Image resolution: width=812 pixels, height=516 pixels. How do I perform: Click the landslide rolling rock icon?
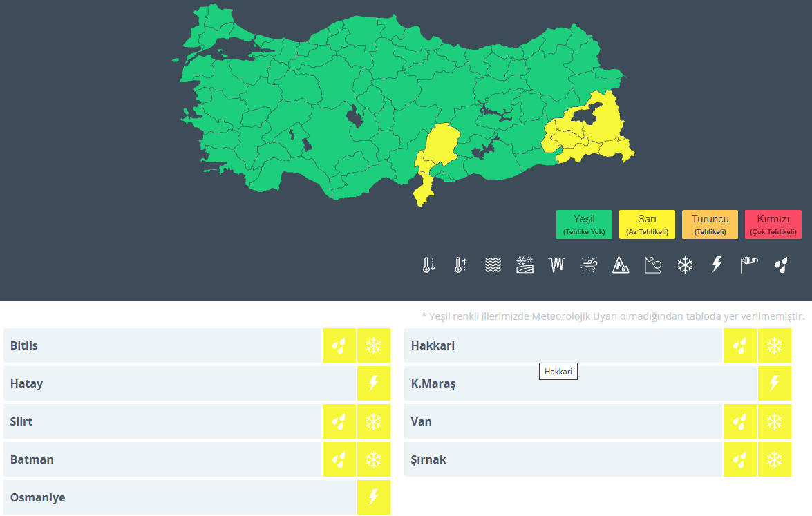tap(653, 265)
